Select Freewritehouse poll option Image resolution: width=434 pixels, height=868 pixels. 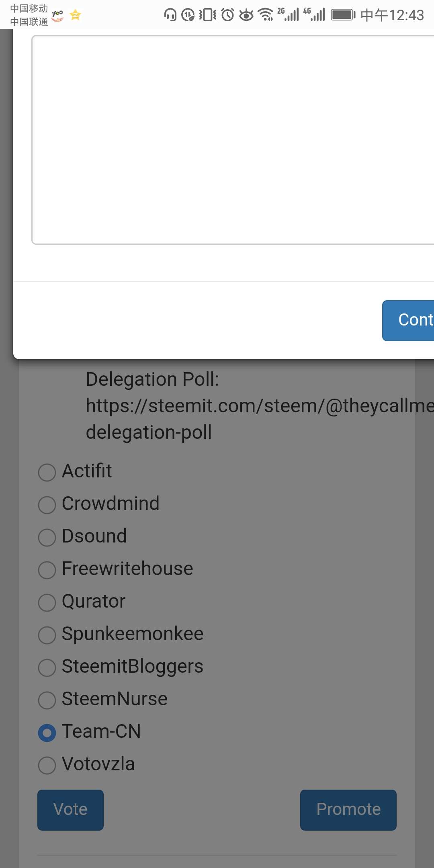pos(47,570)
